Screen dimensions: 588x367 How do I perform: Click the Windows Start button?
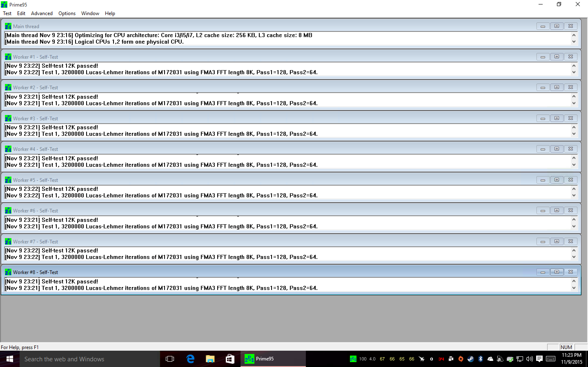pos(10,359)
